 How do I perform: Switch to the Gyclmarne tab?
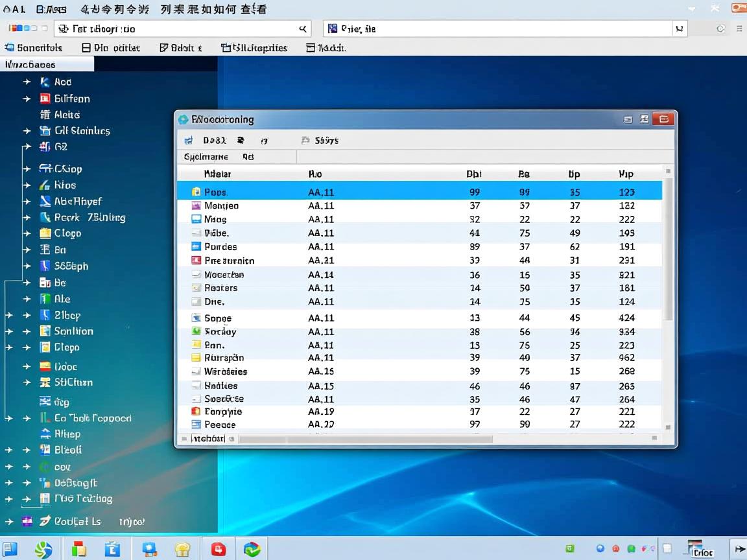coord(206,157)
